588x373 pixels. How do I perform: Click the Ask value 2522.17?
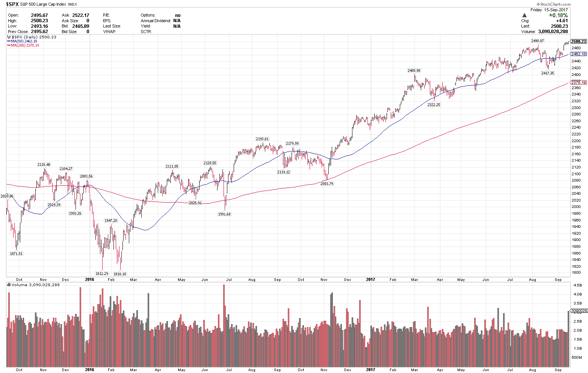click(x=80, y=15)
